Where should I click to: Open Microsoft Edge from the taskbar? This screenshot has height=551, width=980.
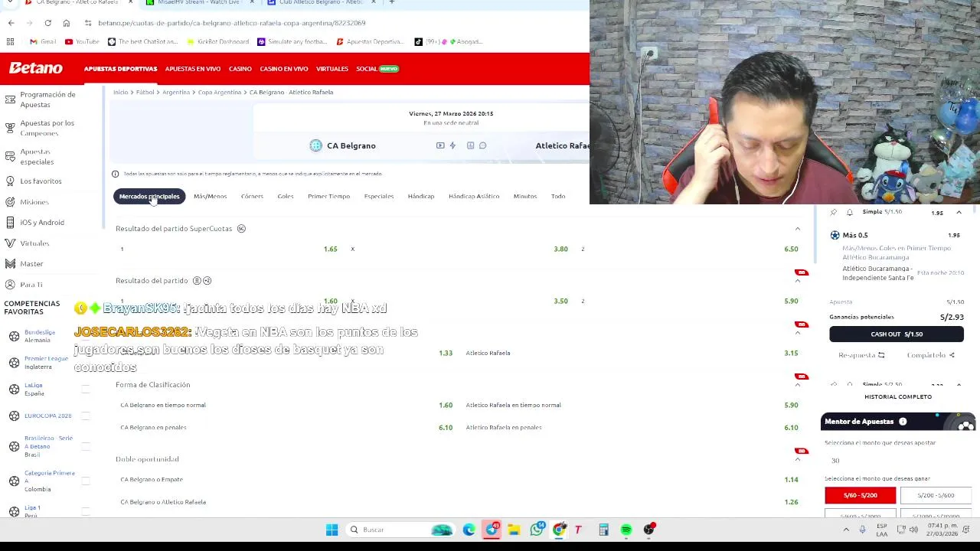point(469,530)
